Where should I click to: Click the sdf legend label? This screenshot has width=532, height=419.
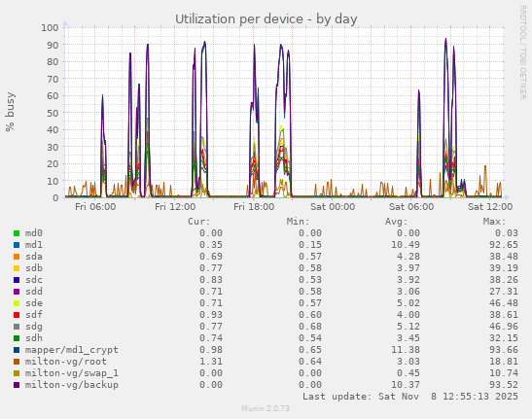[x=34, y=315]
